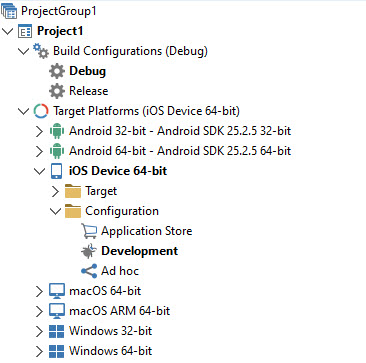Select Android SDK 25.2.5 32-bit row text
Image resolution: width=366 pixels, height=363 pixels.
tap(180, 131)
